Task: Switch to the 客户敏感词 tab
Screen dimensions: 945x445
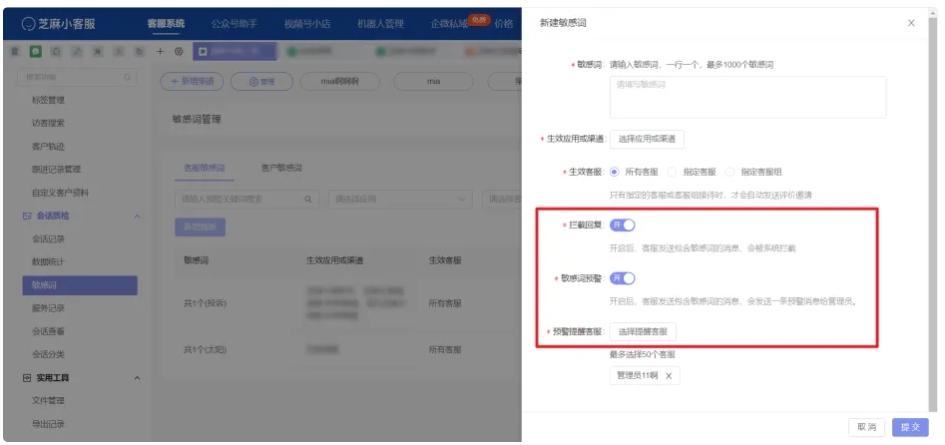Action: pos(281,167)
